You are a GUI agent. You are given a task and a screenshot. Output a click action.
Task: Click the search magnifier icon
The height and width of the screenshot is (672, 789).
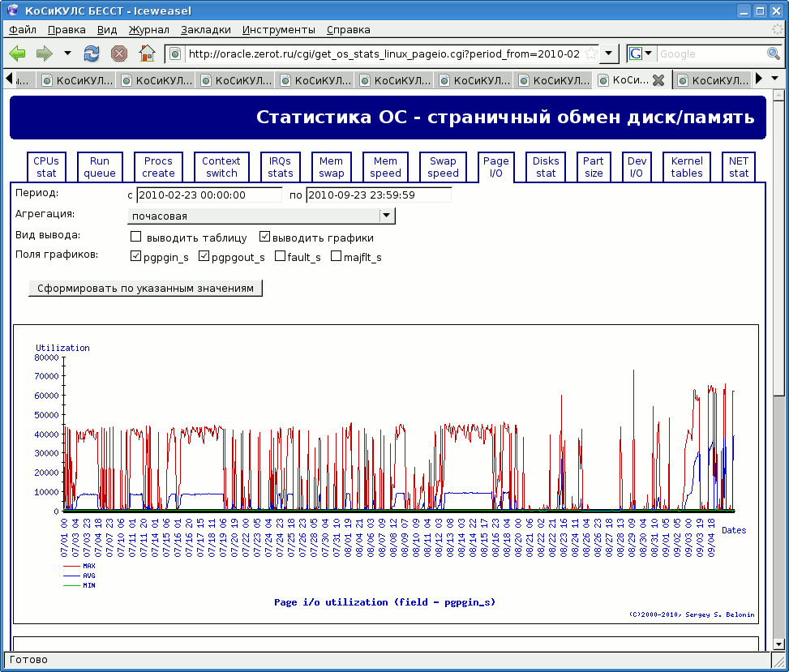[773, 54]
